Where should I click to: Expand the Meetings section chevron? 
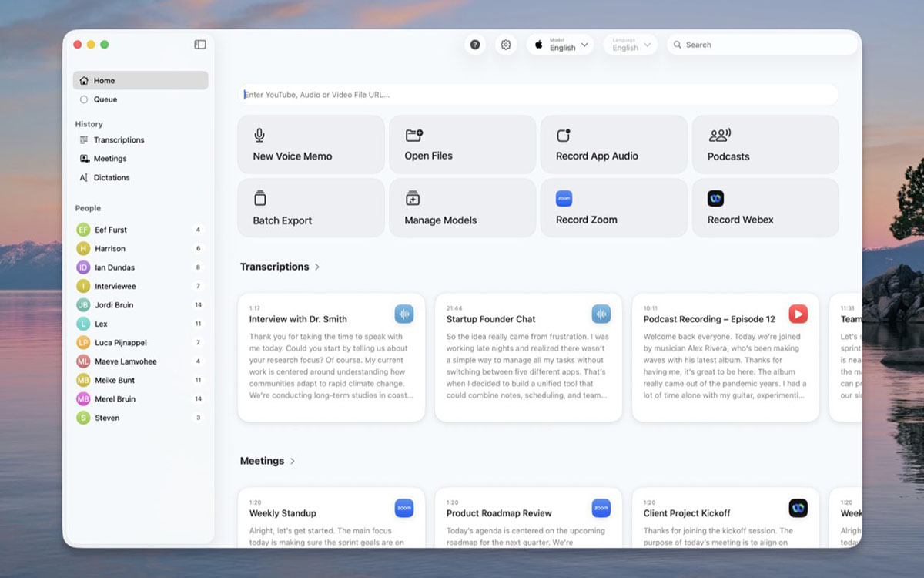point(293,461)
